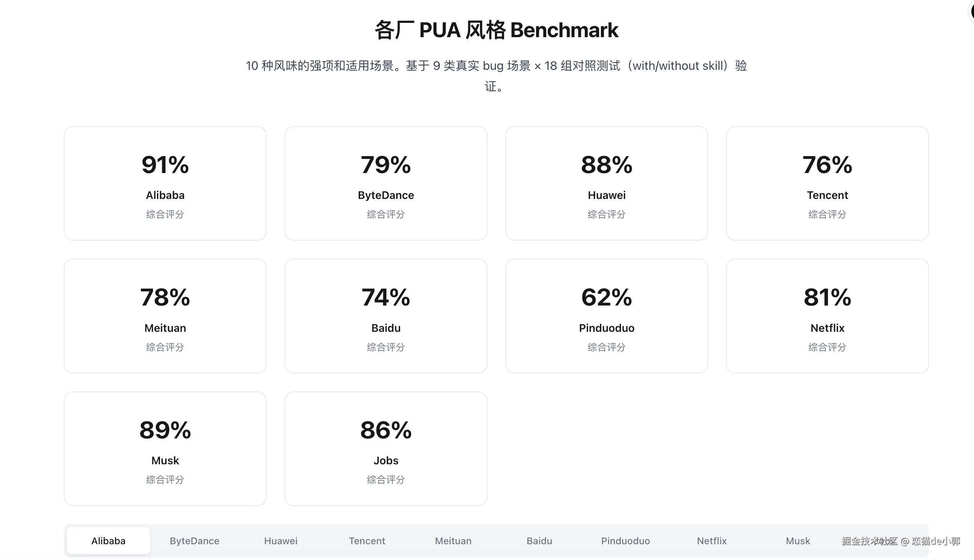Click the Baidu 74% score card

[x=386, y=316]
